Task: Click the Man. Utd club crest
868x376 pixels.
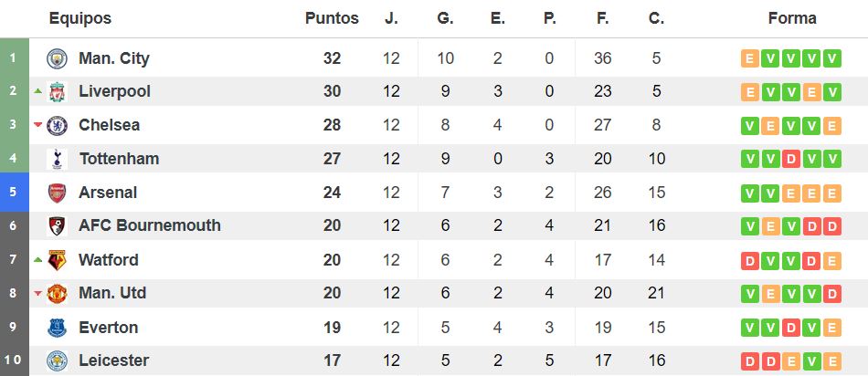Action: (57, 294)
